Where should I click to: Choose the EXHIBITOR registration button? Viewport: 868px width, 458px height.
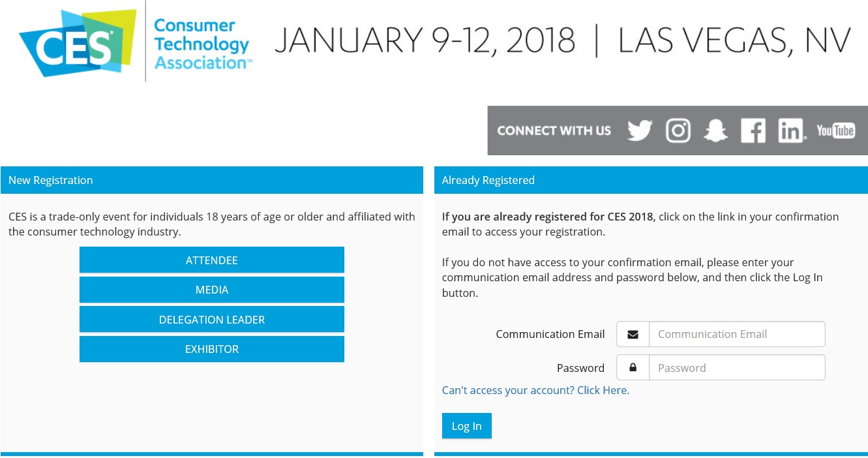[212, 349]
